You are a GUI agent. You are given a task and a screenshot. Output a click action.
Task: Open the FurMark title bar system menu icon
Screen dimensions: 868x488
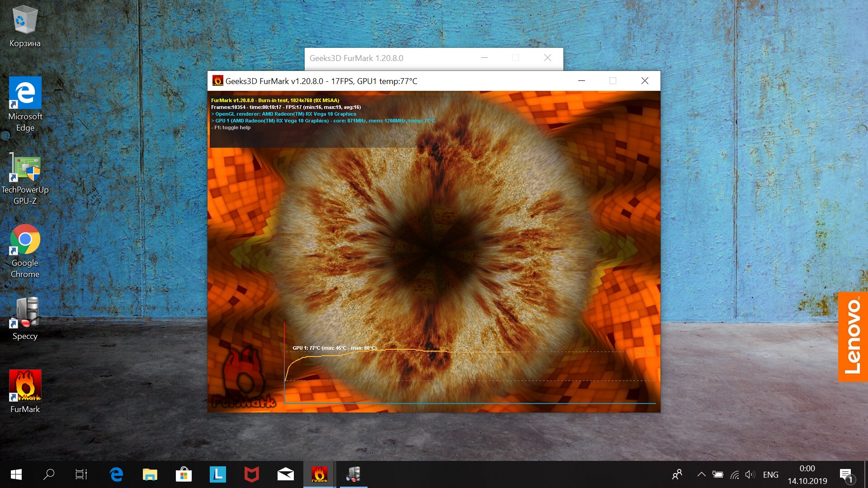(219, 81)
